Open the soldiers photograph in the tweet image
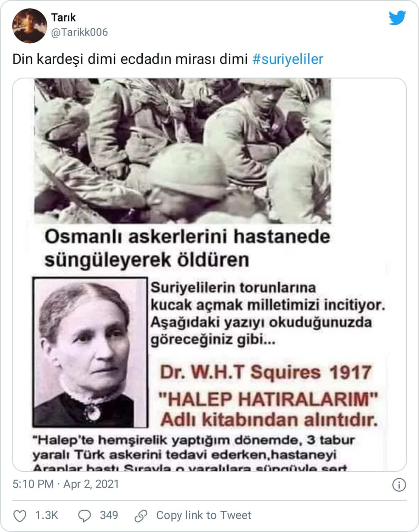This screenshot has width=419, height=532. click(x=182, y=151)
